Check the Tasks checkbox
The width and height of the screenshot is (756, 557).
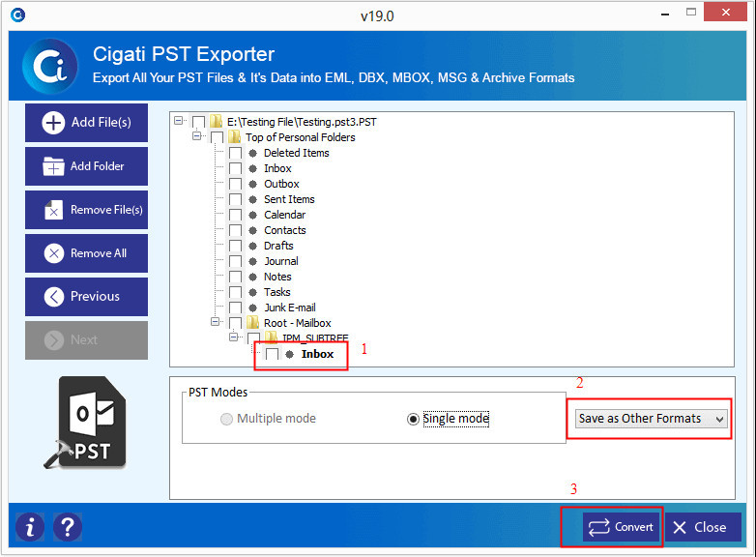tap(235, 292)
